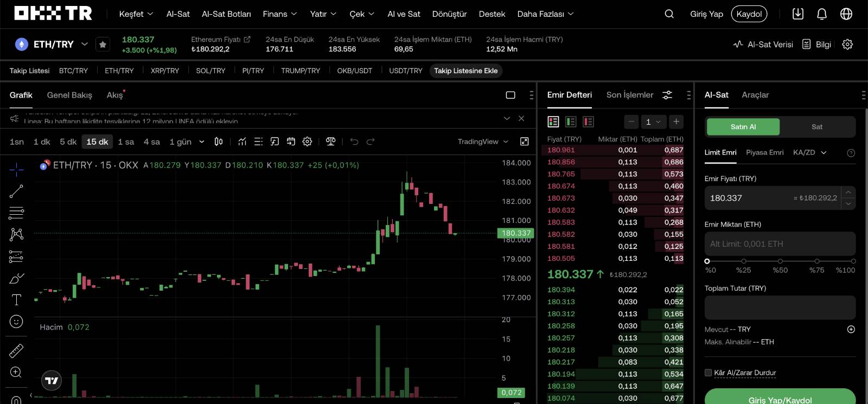Set amount slider to %50
This screenshot has height=404, width=868.
pyautogui.click(x=780, y=261)
